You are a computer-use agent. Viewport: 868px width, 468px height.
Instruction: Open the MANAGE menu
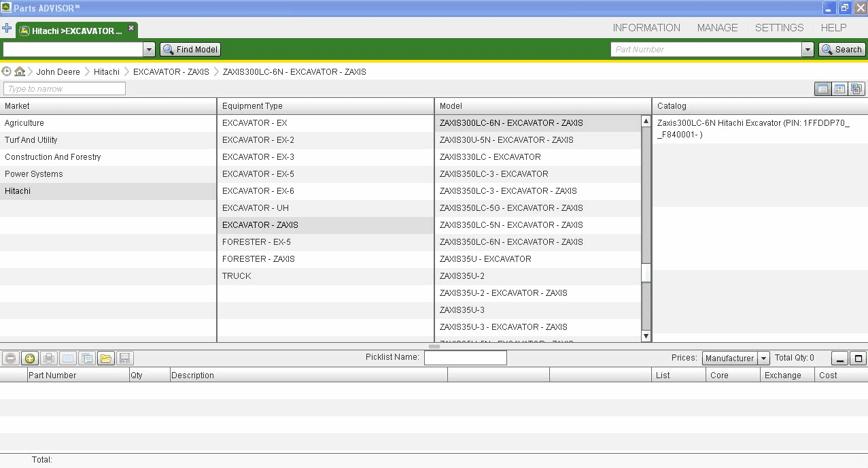(717, 28)
